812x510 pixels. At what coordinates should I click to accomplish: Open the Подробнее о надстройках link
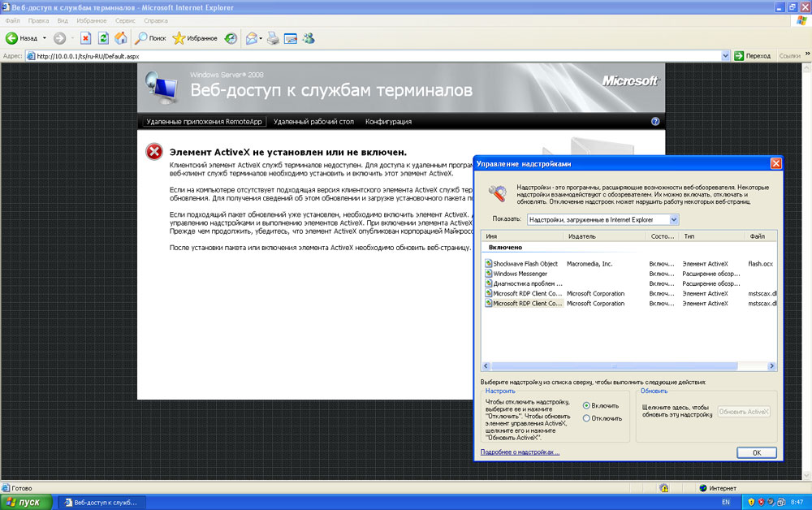click(x=520, y=452)
